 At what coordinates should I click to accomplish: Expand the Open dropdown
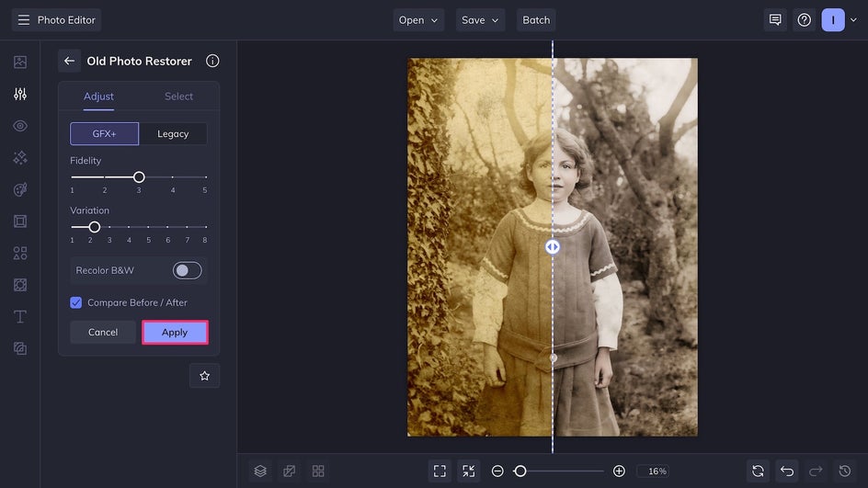point(418,20)
